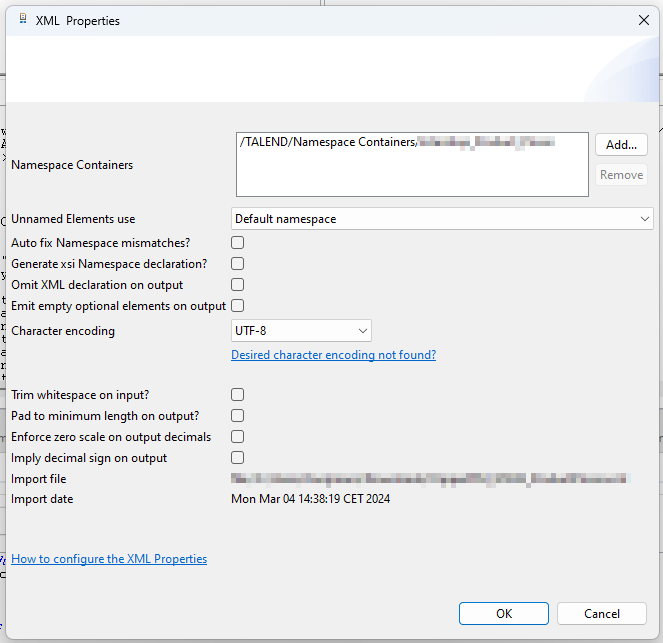Open the Character encoding UTF-8 dropdown
This screenshot has height=643, width=663.
[x=301, y=331]
